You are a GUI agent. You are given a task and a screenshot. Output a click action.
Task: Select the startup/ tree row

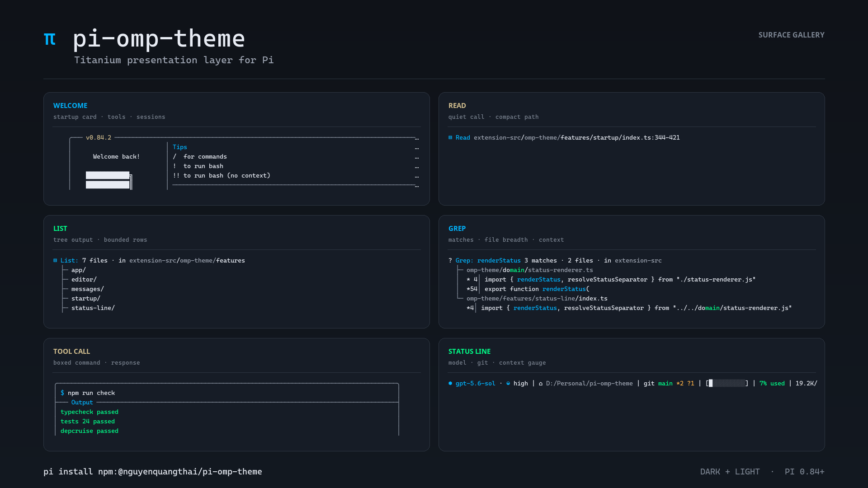[86, 298]
